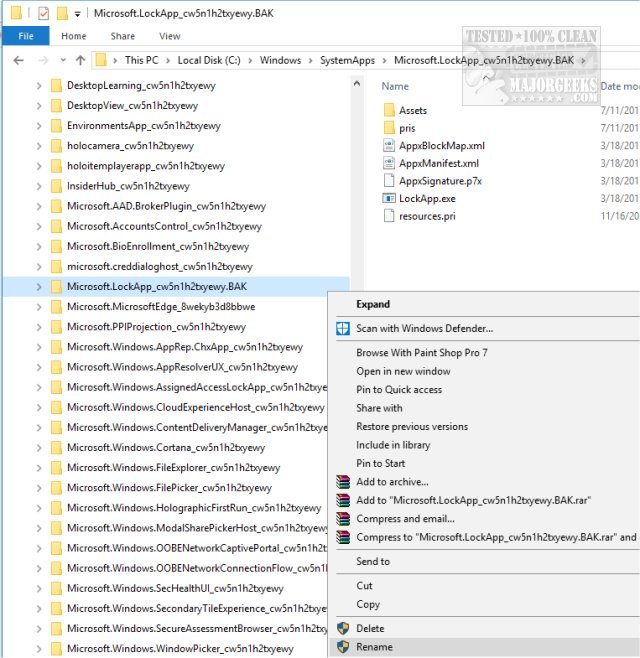The image size is (640, 658).
Task: Click the AppxBlockMap.xml file icon
Action: pos(389,146)
